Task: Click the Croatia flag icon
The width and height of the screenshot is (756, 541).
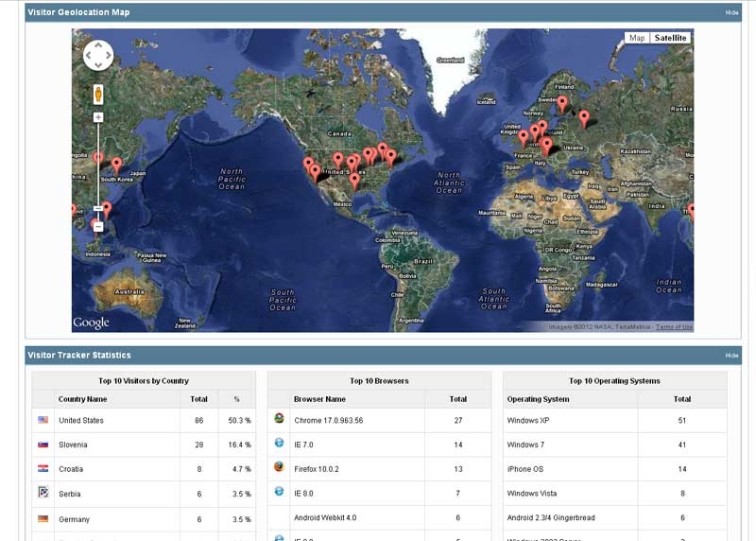Action: (43, 468)
